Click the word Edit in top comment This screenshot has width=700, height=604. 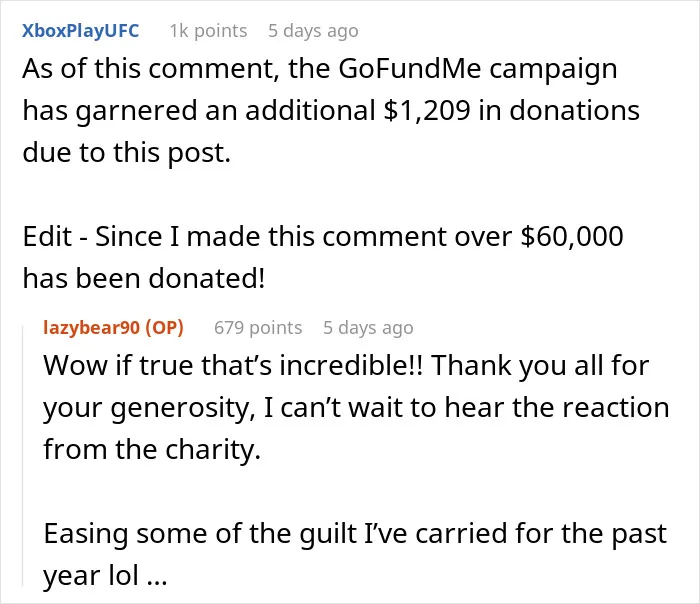point(47,236)
